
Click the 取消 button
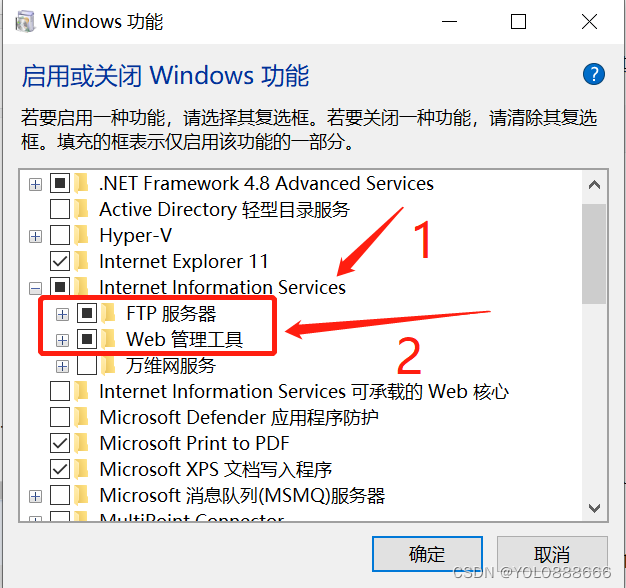(x=552, y=554)
